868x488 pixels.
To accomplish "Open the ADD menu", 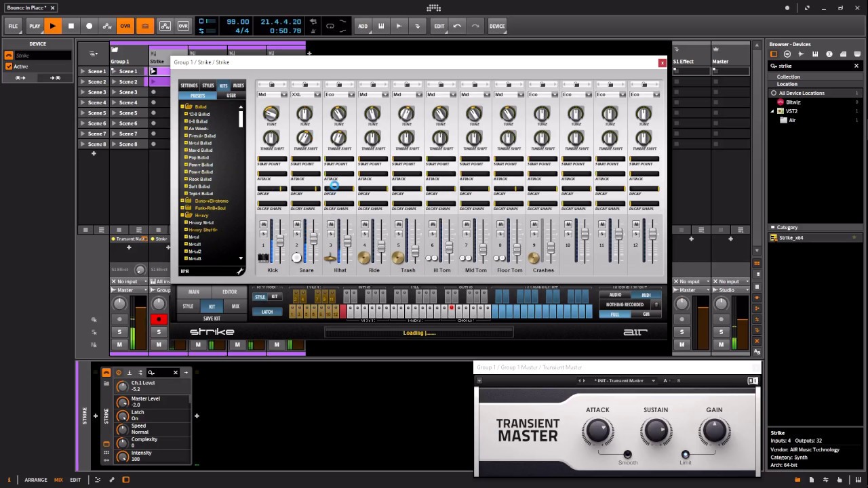I will point(363,26).
